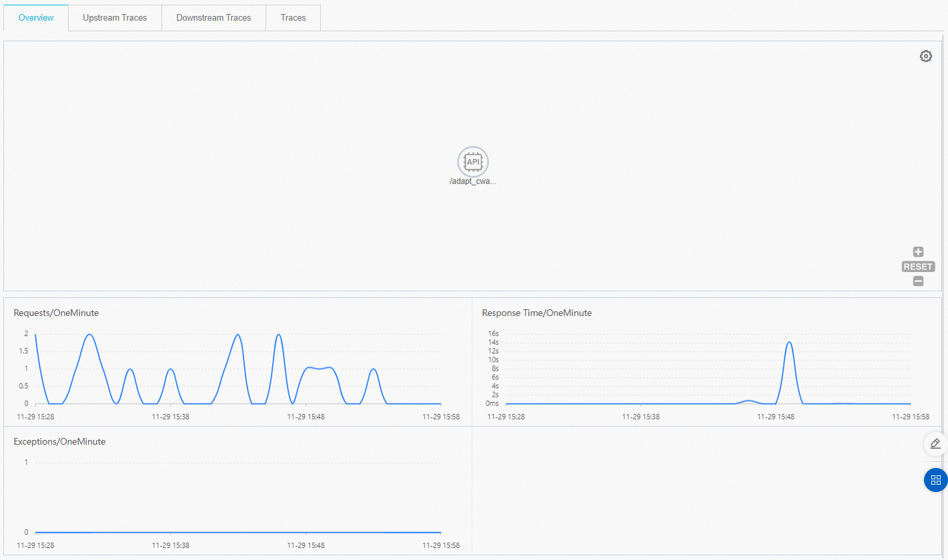Viewport: 948px width, 560px height.
Task: Open the Upstream Traces tab
Action: pyautogui.click(x=115, y=18)
